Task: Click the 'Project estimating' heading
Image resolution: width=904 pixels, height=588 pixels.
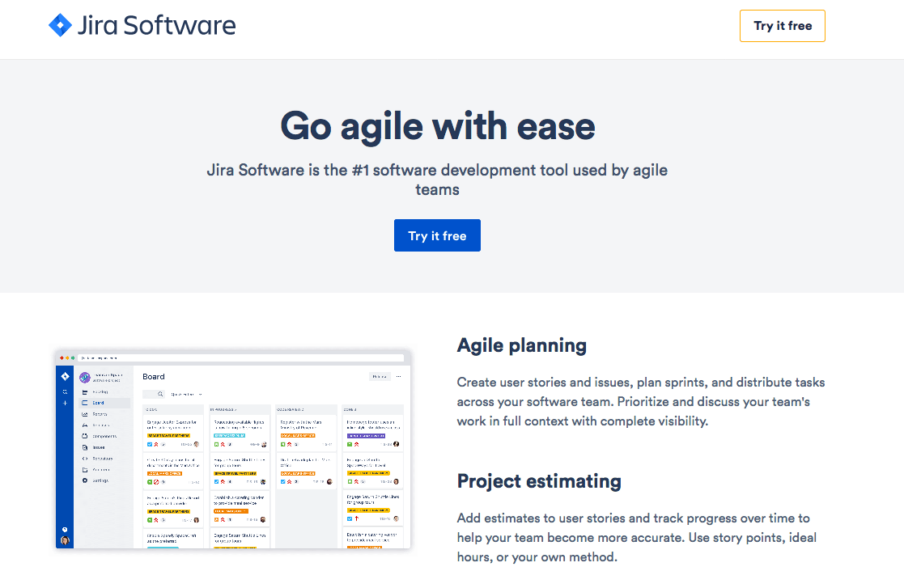Action: pyautogui.click(x=539, y=481)
